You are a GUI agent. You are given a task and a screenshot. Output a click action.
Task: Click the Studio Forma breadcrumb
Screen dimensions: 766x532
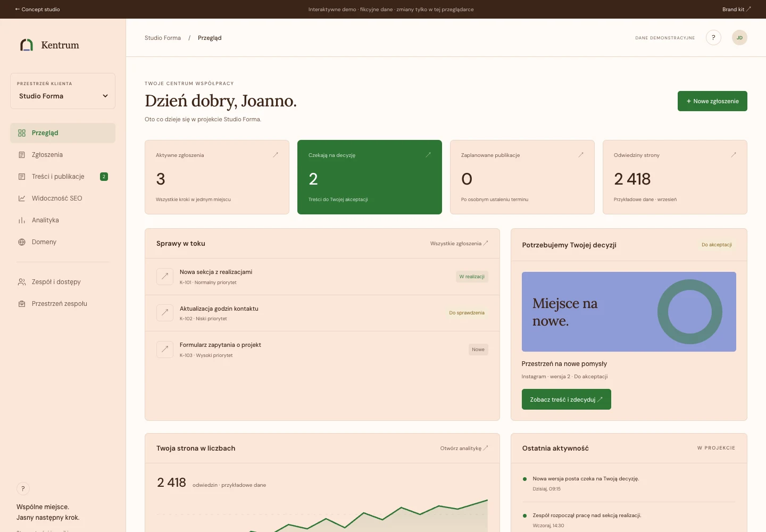click(x=163, y=38)
